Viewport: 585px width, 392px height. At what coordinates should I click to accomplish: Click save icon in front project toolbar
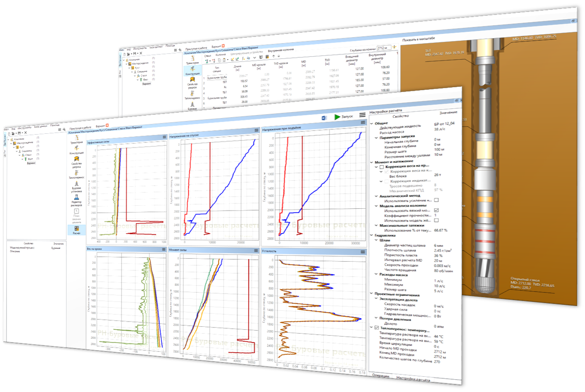tap(20, 133)
